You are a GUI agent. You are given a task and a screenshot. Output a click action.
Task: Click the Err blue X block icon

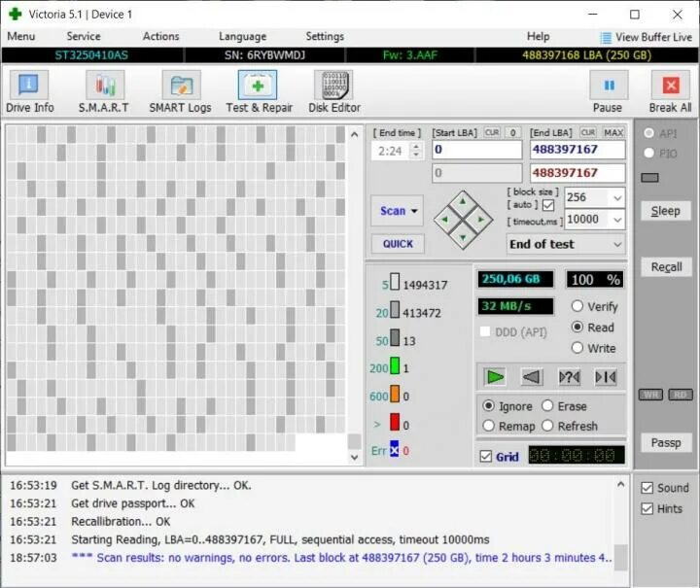click(394, 449)
